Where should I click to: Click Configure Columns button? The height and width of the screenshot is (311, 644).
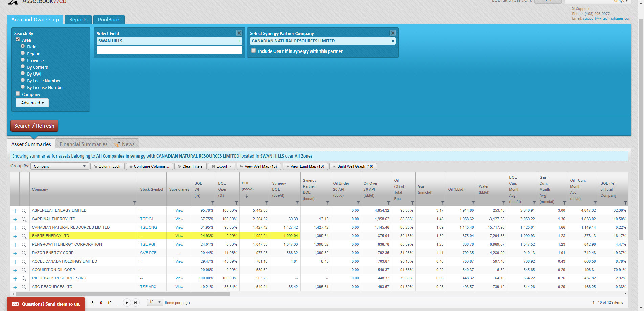[x=149, y=166]
